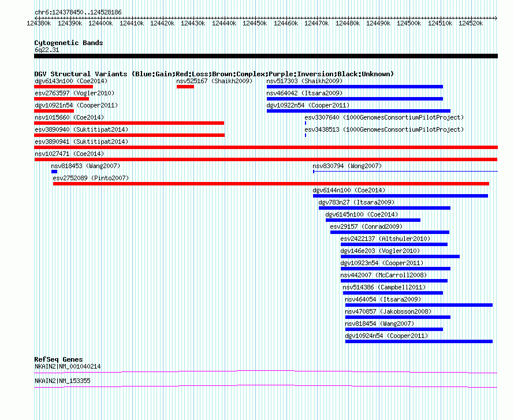Click the 124450k ruler tick label
The width and height of the screenshot is (514, 420).
click(255, 23)
